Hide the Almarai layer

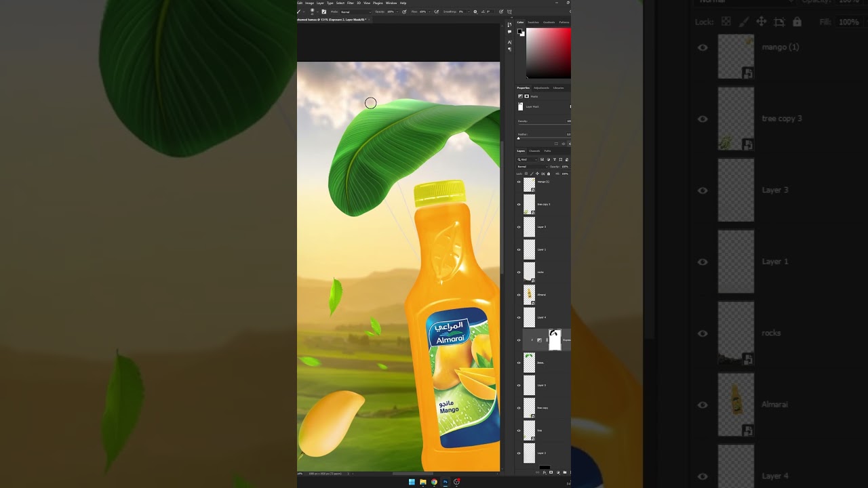pyautogui.click(x=519, y=295)
